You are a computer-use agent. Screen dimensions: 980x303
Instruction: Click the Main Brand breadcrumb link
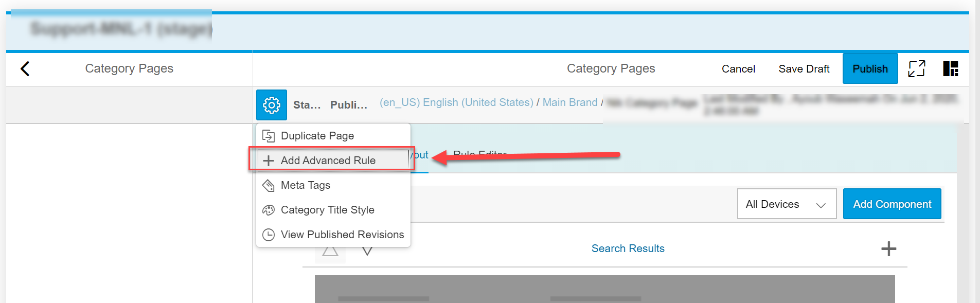(x=570, y=102)
